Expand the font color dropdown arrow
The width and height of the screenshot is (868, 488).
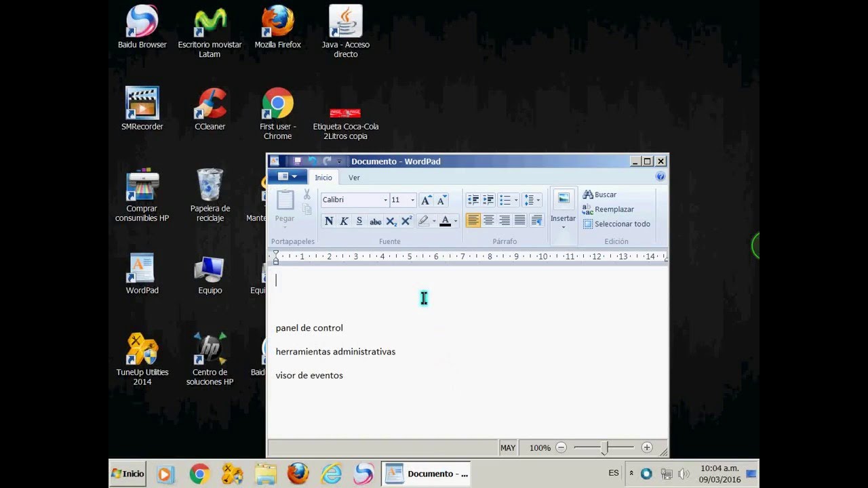click(455, 221)
